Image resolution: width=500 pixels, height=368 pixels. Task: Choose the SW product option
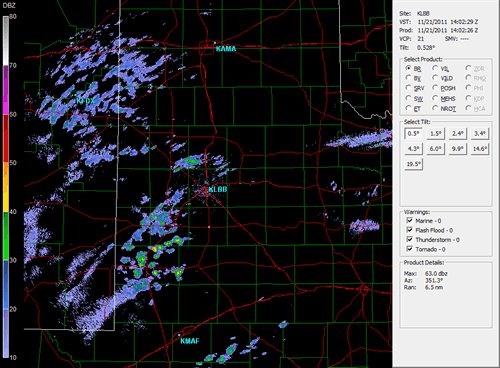click(x=408, y=98)
